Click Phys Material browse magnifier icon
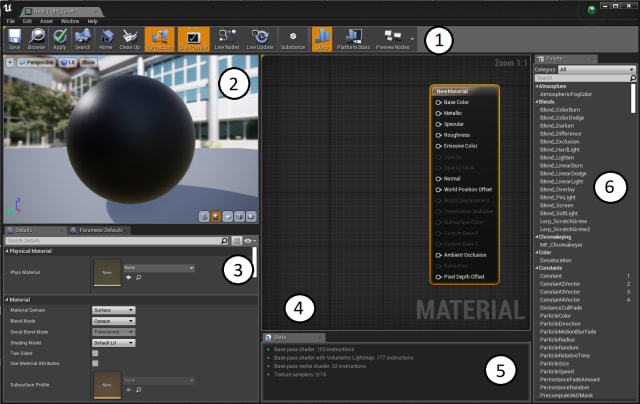 139,277
